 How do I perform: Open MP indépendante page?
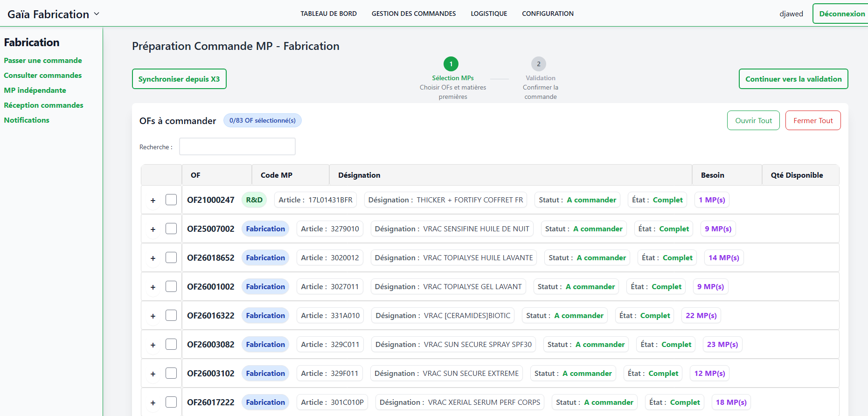[x=35, y=90]
